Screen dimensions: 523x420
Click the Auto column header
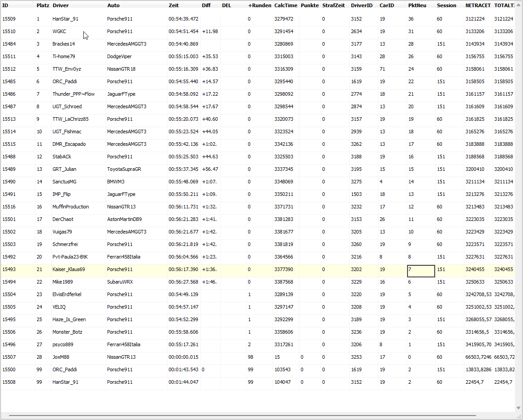pos(113,5)
